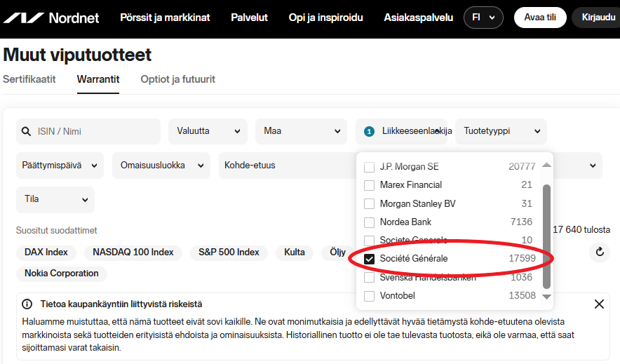Switch to the Sertifikaatit tab
The width and height of the screenshot is (620, 364).
[x=29, y=79]
